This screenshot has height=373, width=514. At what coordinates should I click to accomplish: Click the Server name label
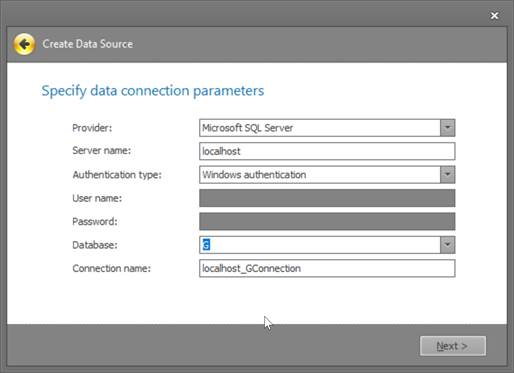[102, 151]
